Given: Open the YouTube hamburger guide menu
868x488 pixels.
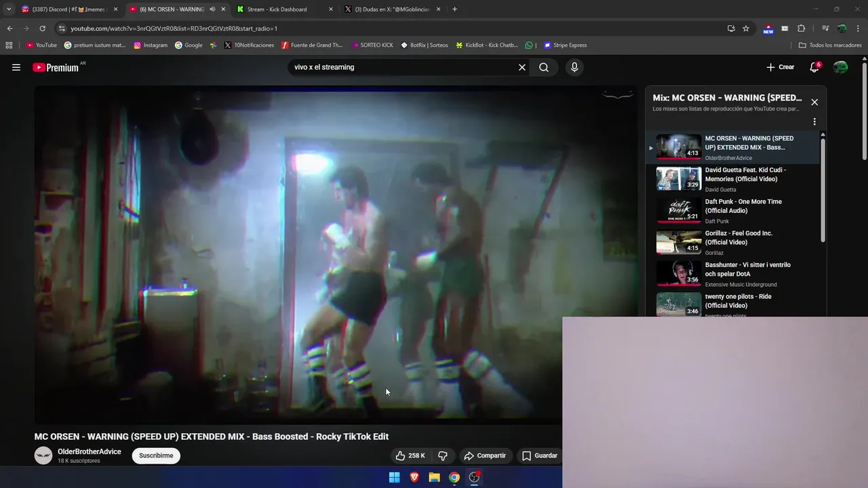Looking at the screenshot, I should (x=16, y=67).
